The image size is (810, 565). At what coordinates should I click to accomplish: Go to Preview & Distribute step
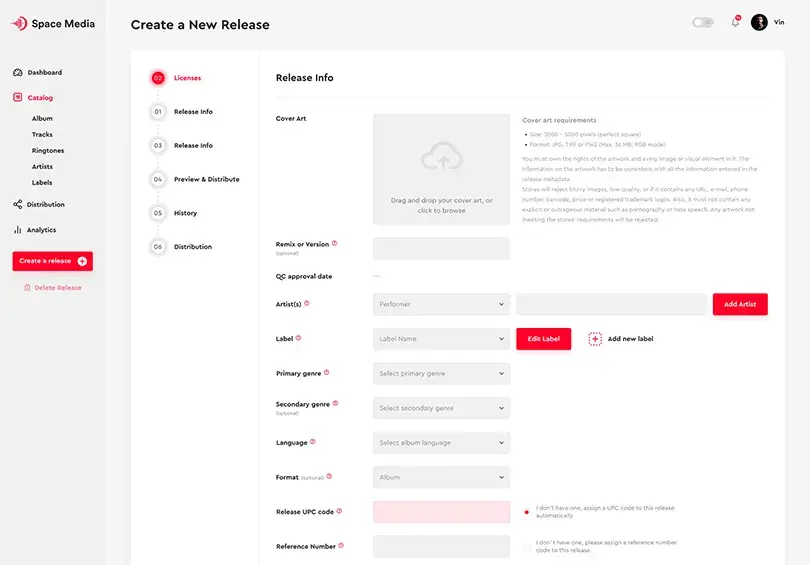[x=206, y=179]
